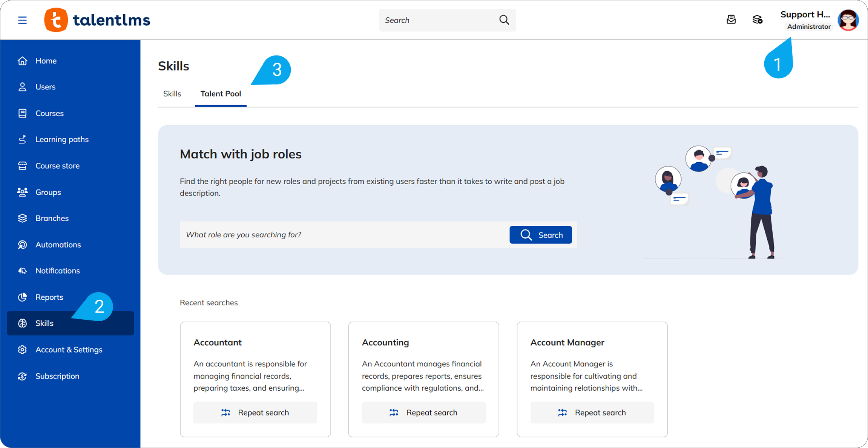This screenshot has height=448, width=868.
Task: Click the user avatar picture
Action: [848, 20]
